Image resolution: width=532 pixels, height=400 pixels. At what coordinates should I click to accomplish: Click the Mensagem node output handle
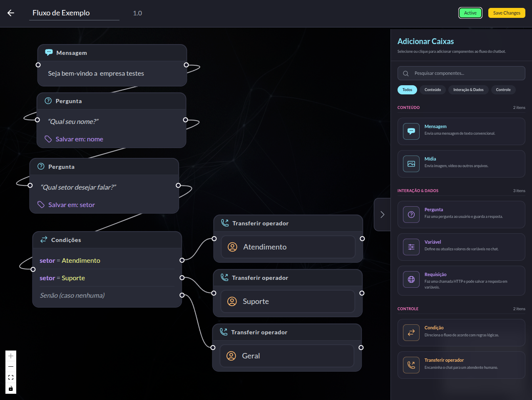pyautogui.click(x=186, y=65)
